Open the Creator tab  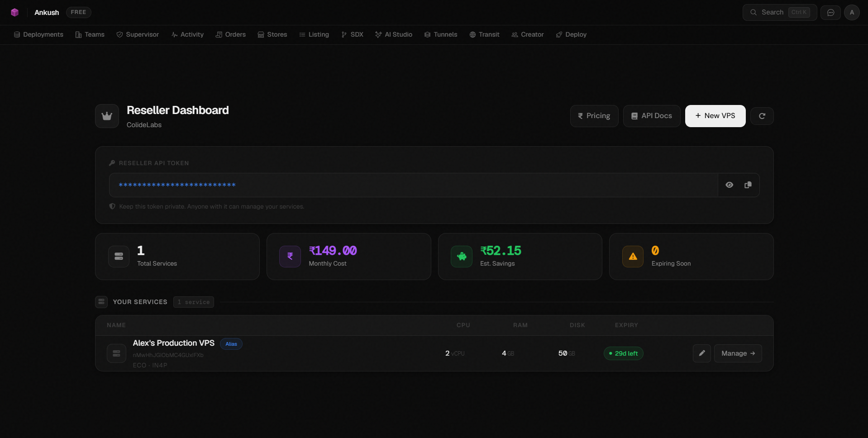[x=527, y=34]
